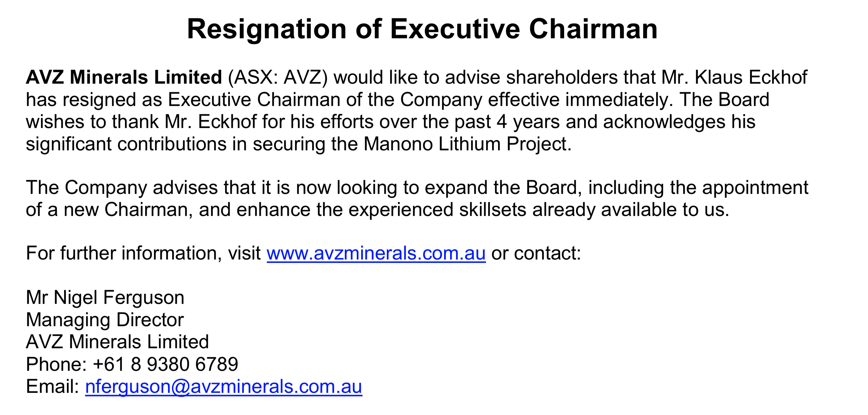The height and width of the screenshot is (415, 868).
Task: Click 'AVZ Minerals Limited' in the signature block
Action: coord(117,342)
